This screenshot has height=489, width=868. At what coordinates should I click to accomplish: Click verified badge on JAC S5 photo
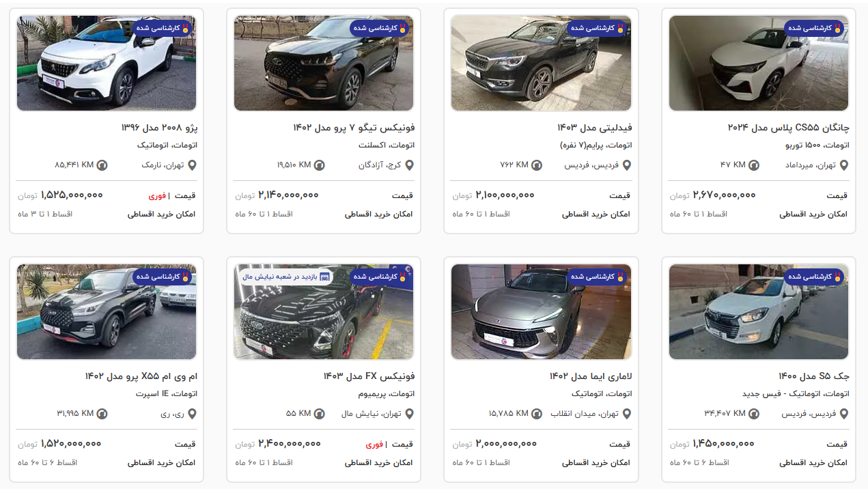click(x=813, y=277)
